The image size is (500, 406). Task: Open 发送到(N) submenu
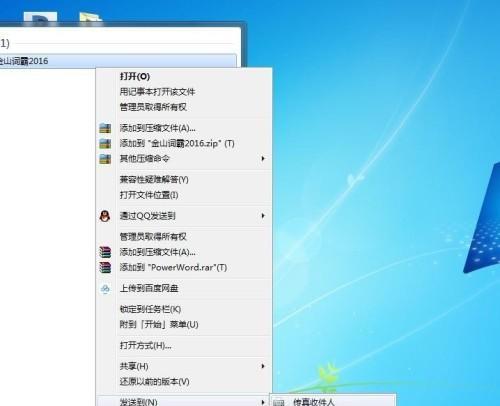tap(138, 402)
